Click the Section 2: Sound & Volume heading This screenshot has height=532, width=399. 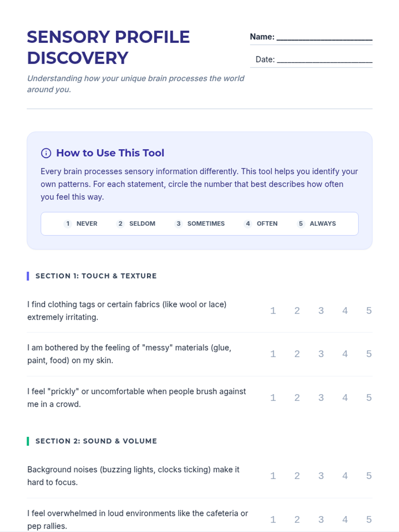pyautogui.click(x=96, y=441)
